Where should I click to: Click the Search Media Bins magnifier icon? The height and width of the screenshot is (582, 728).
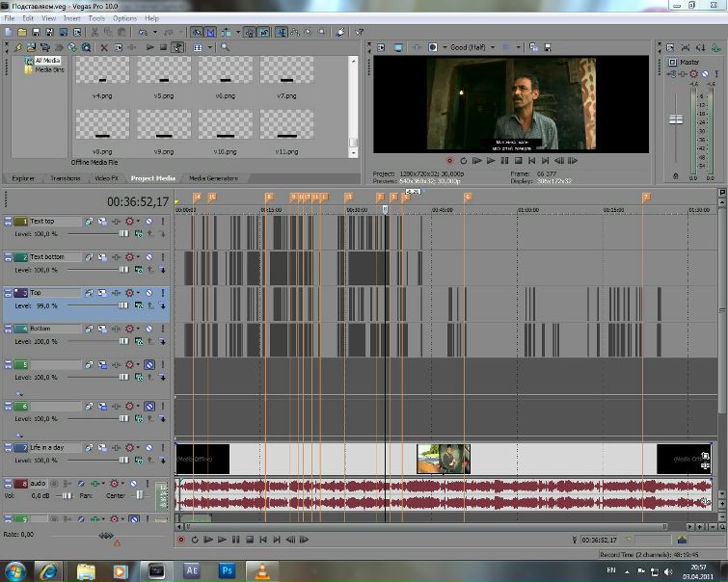(x=226, y=47)
